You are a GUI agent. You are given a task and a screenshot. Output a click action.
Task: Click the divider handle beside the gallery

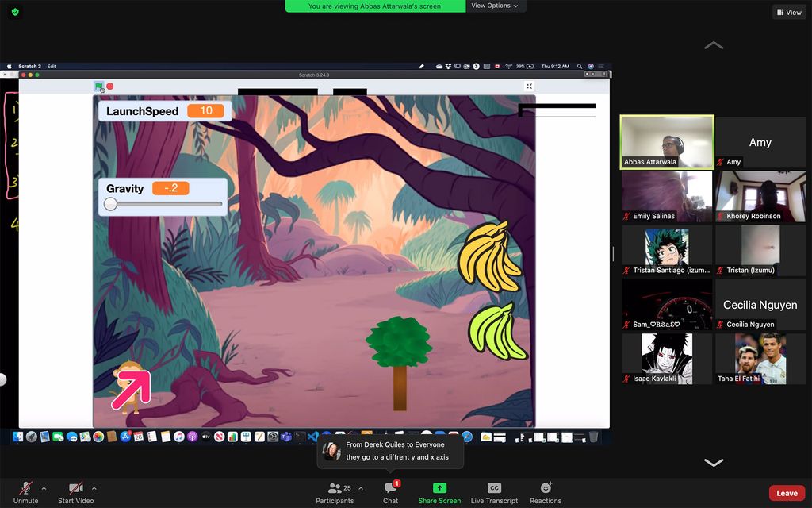(615, 254)
